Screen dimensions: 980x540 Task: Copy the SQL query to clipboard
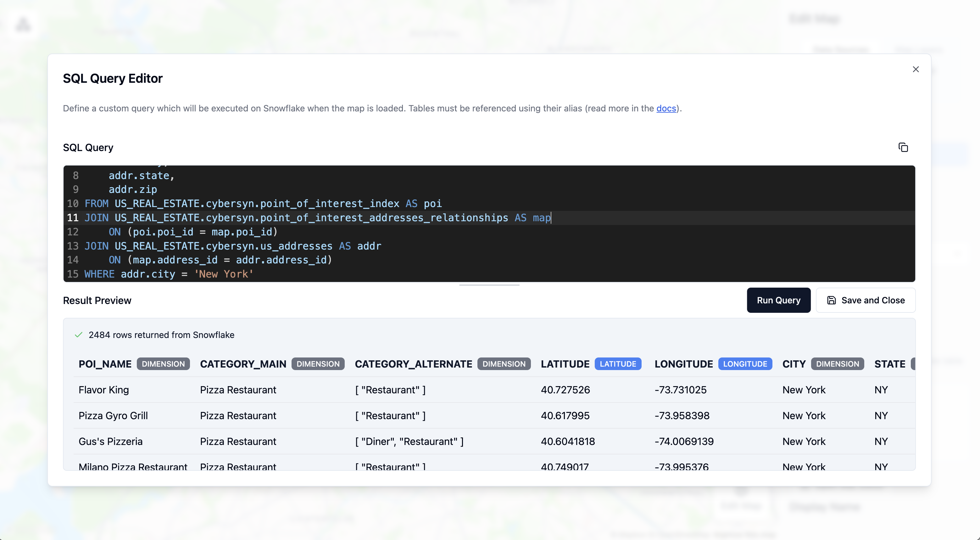coord(903,147)
